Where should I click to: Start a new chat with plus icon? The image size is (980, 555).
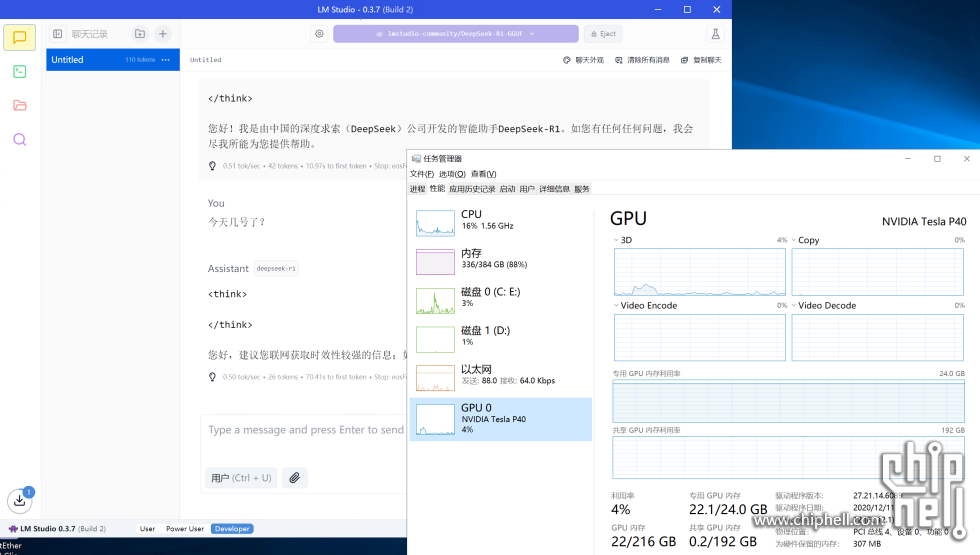(x=162, y=34)
